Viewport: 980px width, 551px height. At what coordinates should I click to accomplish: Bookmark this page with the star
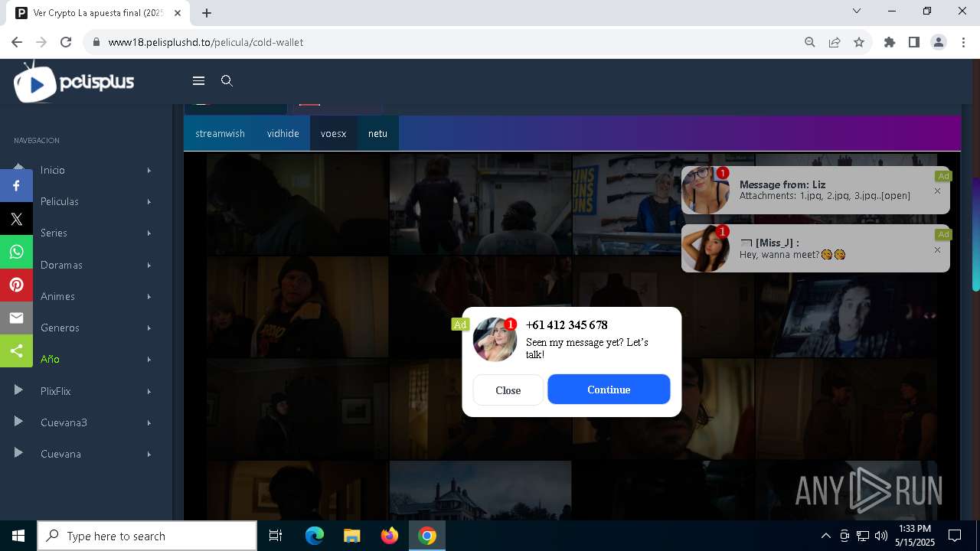click(x=859, y=42)
